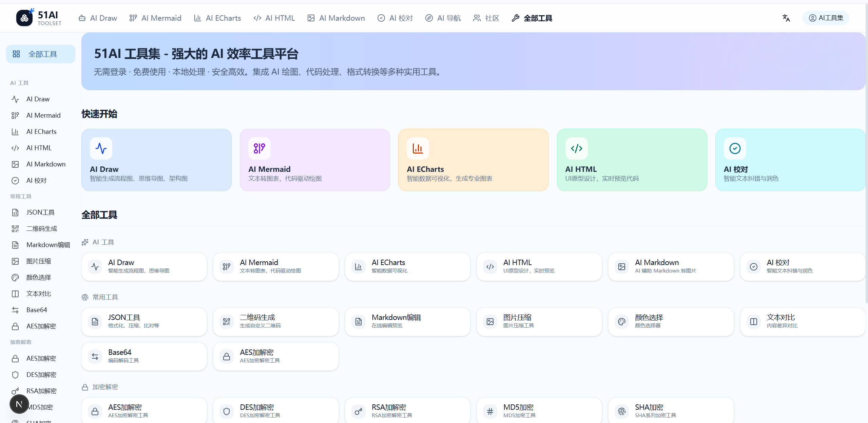The width and height of the screenshot is (868, 423).
Task: Click AI Mermaid quick start card icon
Action: tap(259, 148)
